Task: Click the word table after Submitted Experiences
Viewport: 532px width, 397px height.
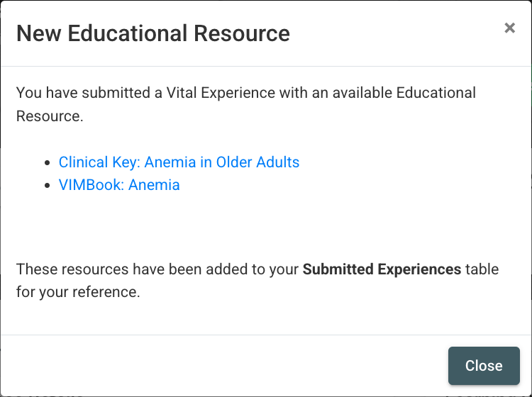Action: pos(482,269)
